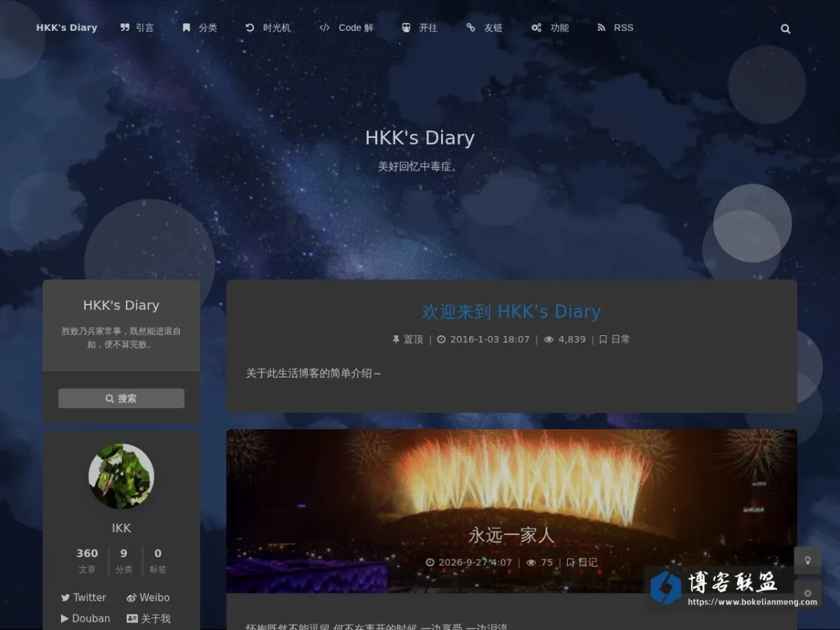Image resolution: width=840 pixels, height=630 pixels.
Task: Click the eye views icon beside 75
Action: click(x=531, y=562)
